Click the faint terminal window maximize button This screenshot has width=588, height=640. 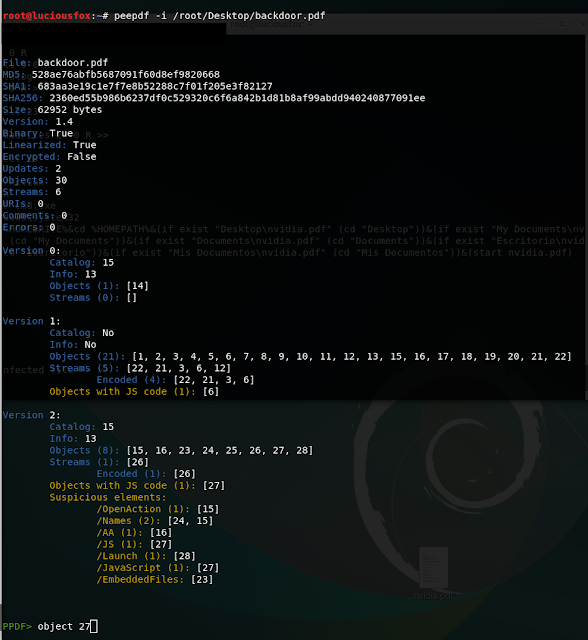click(562, 24)
